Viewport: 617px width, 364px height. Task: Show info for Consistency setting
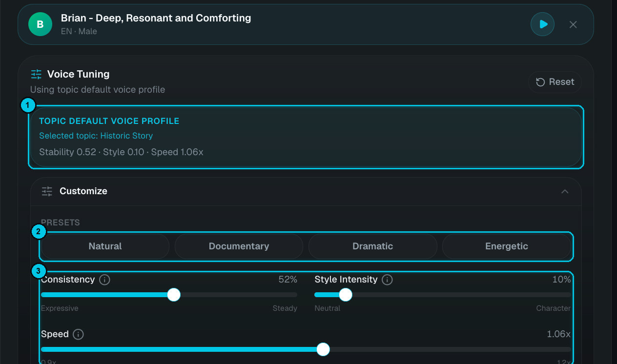[104, 280]
